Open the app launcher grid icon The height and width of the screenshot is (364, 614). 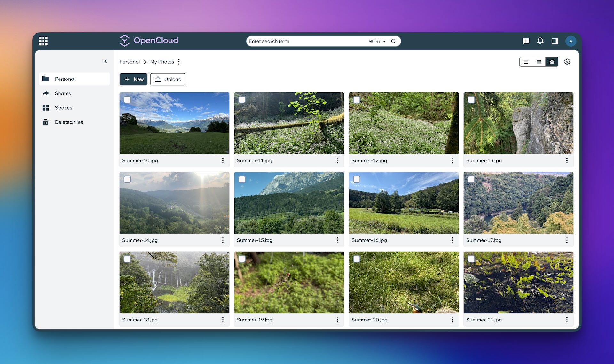43,41
